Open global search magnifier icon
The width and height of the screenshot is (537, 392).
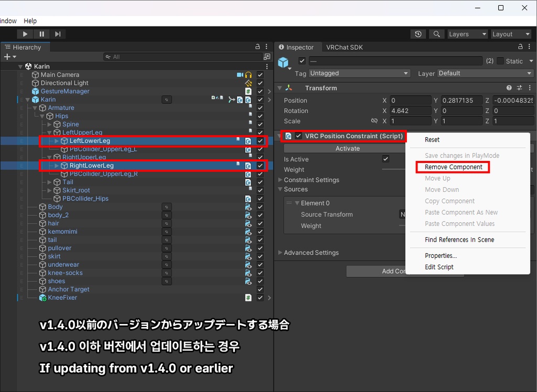tap(437, 34)
